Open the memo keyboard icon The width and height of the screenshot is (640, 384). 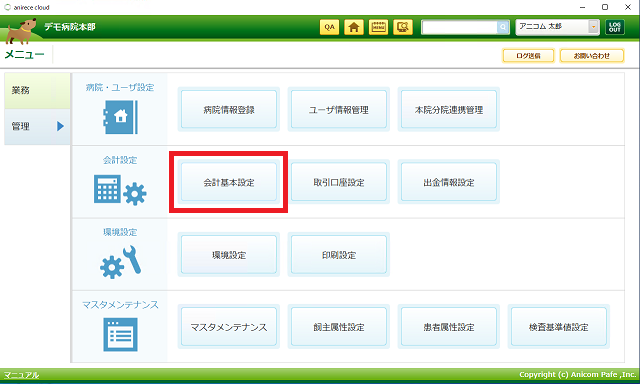pyautogui.click(x=378, y=27)
